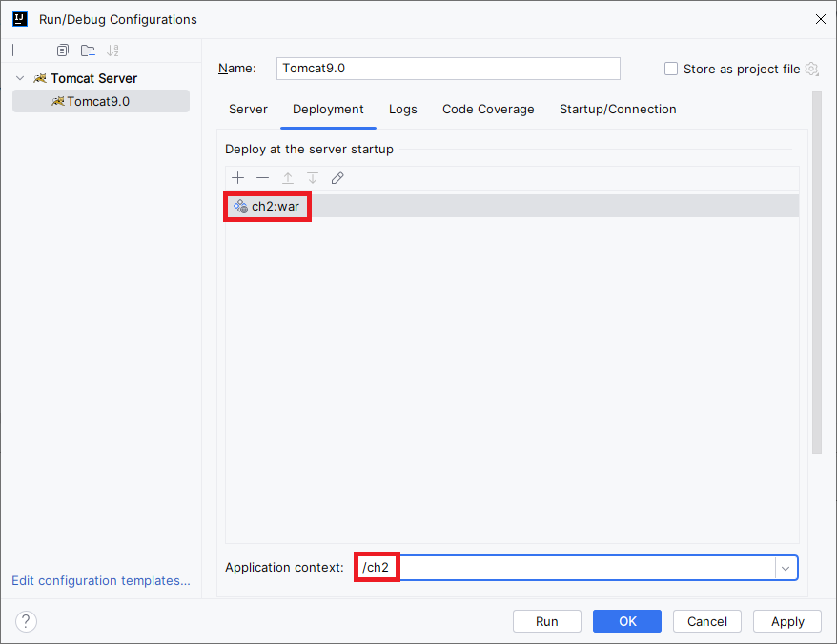Image resolution: width=837 pixels, height=644 pixels.
Task: Sort configurations alphabetically
Action: click(x=112, y=50)
